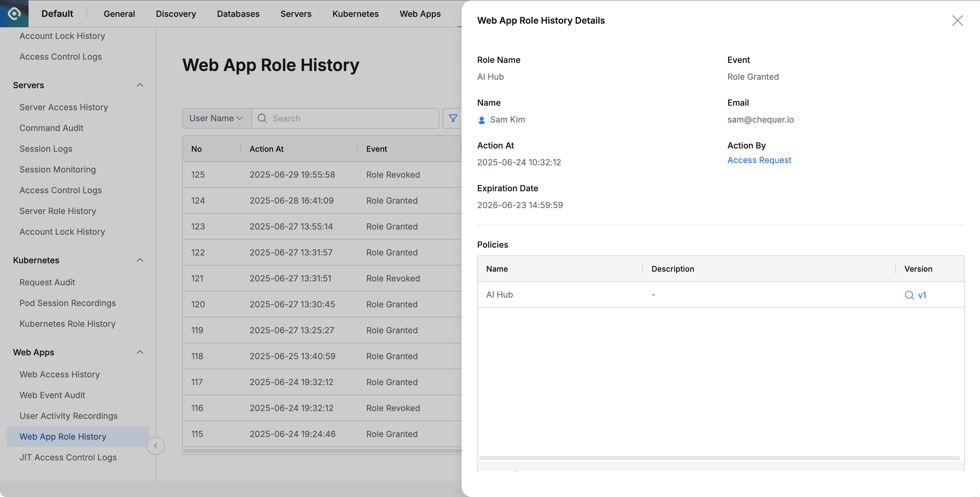
Task: Open Session Monitoring from the sidebar
Action: pos(57,169)
